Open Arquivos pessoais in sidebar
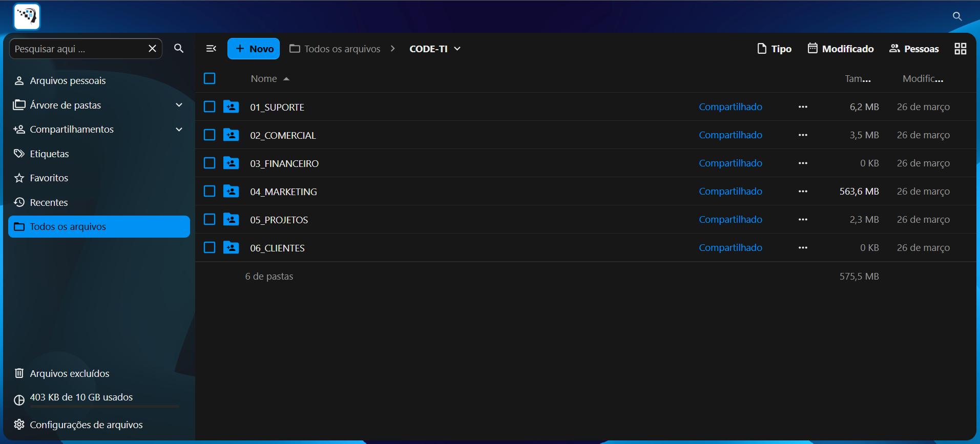980x444 pixels. (x=99, y=80)
